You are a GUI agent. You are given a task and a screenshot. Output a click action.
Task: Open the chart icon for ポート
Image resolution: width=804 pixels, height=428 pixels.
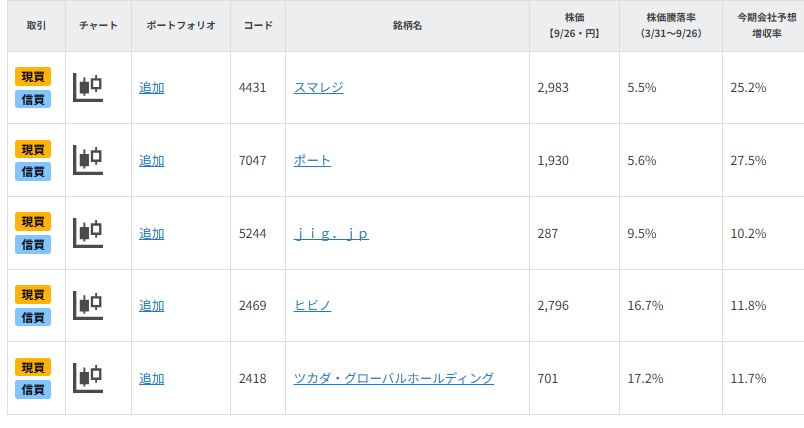pyautogui.click(x=89, y=160)
